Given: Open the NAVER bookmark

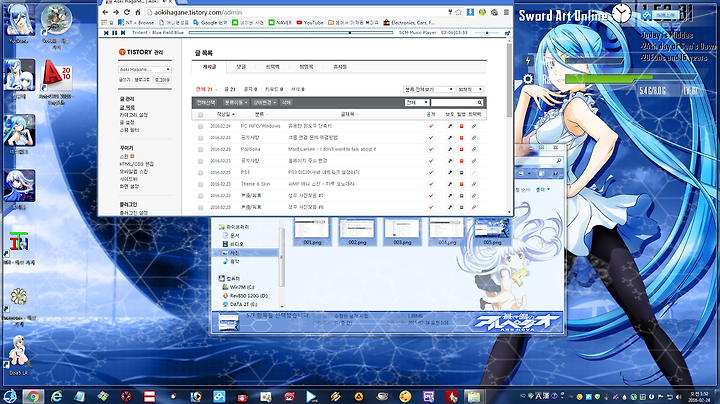Looking at the screenshot, I should point(280,22).
